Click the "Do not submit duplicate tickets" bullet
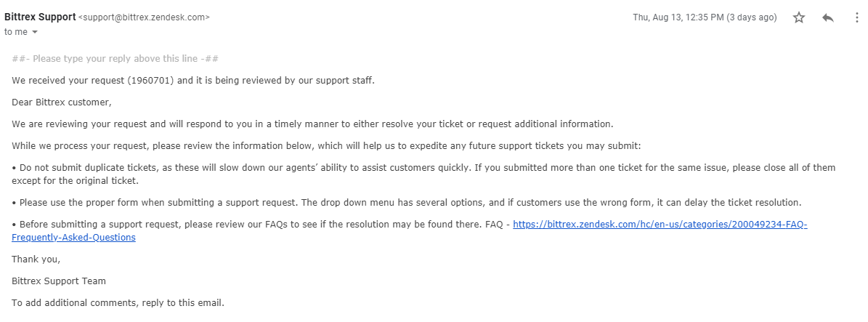868x322 pixels. (x=423, y=174)
